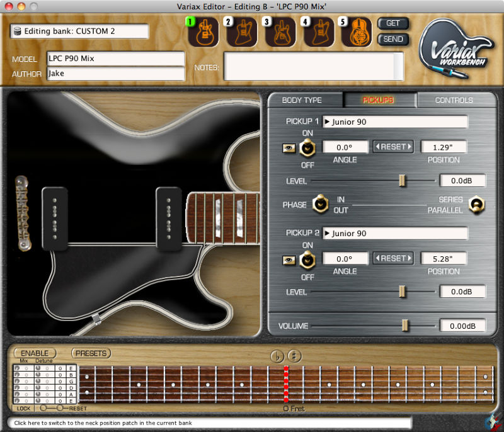
Task: Click the red capo marker on the fretboard
Action: 286,385
